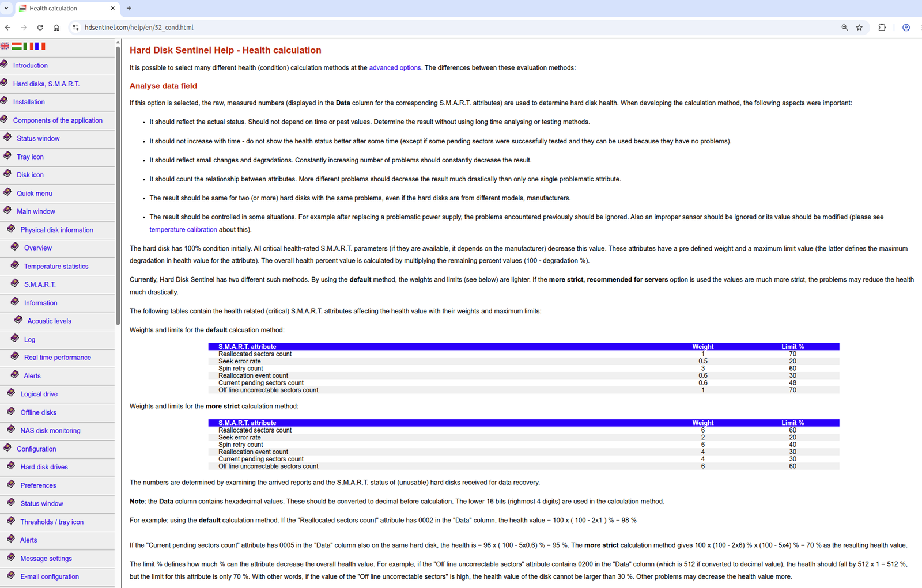Reload the page with the refresh icon

coord(40,28)
